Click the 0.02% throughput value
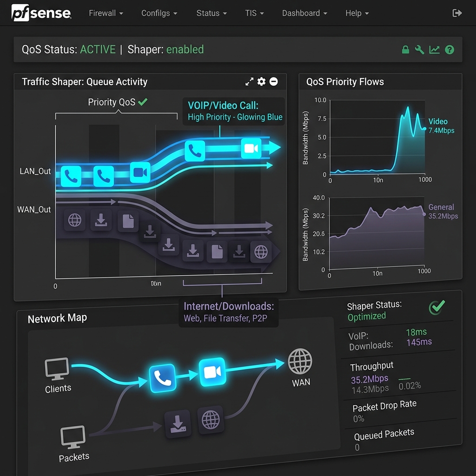This screenshot has width=476, height=476. click(410, 386)
